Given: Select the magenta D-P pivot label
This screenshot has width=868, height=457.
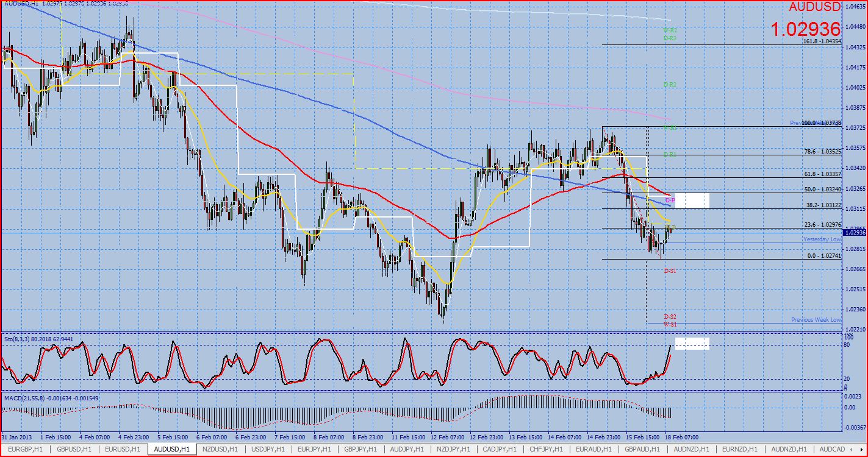Looking at the screenshot, I should 670,200.
